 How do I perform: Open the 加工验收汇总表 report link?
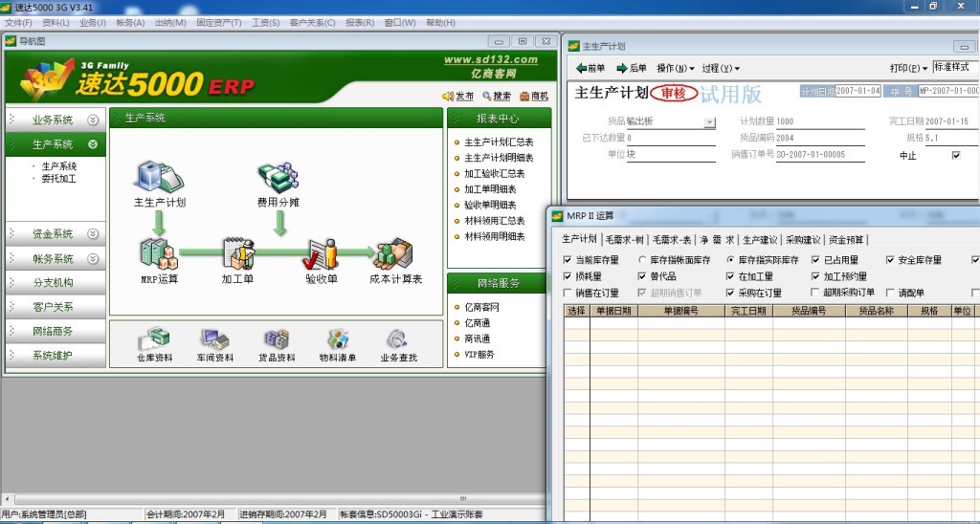coord(495,174)
